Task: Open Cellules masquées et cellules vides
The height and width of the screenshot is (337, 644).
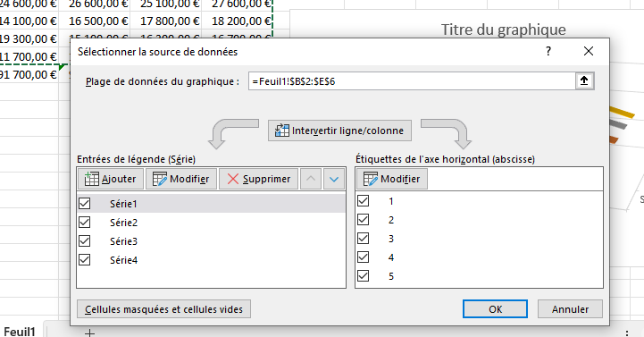Action: tap(163, 309)
